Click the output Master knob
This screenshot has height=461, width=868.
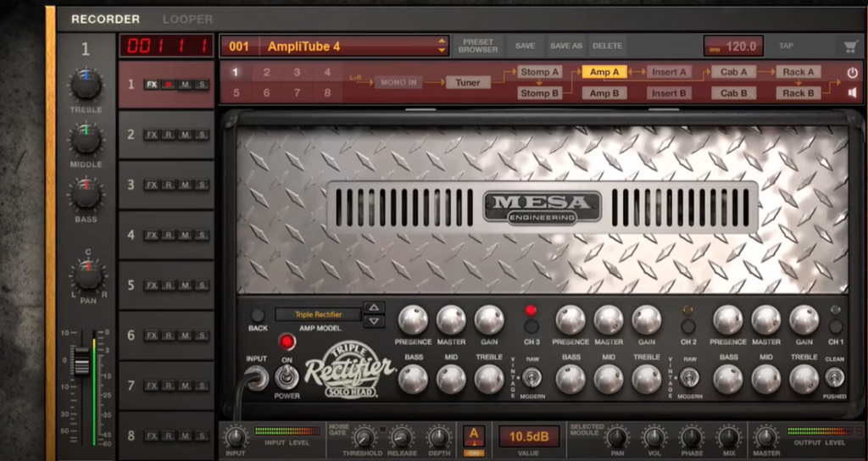coord(766,437)
